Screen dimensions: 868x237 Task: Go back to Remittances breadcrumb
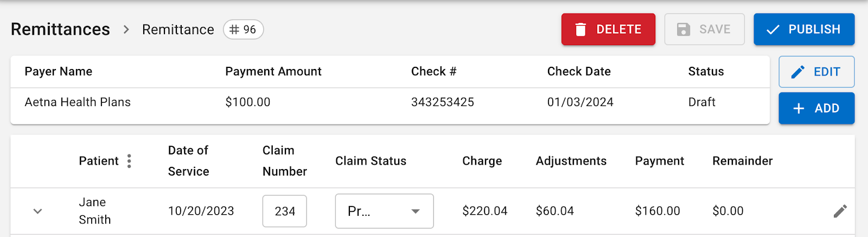tap(60, 29)
